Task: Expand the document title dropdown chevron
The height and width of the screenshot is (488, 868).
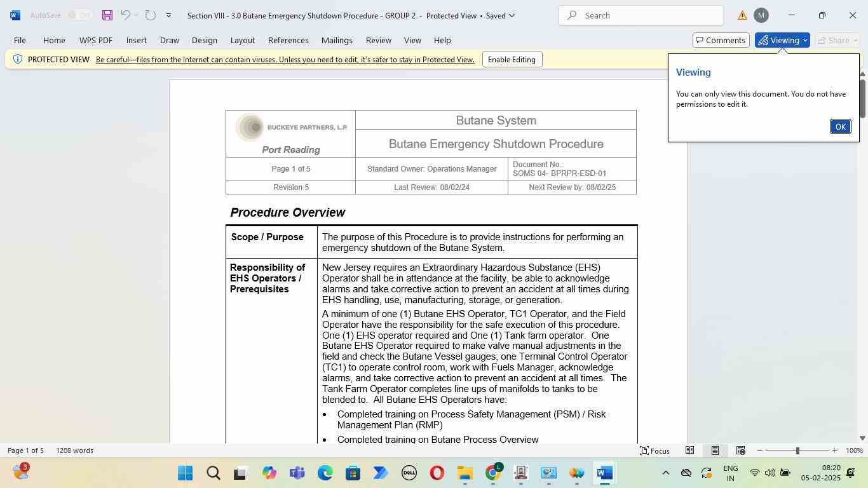Action: [512, 15]
